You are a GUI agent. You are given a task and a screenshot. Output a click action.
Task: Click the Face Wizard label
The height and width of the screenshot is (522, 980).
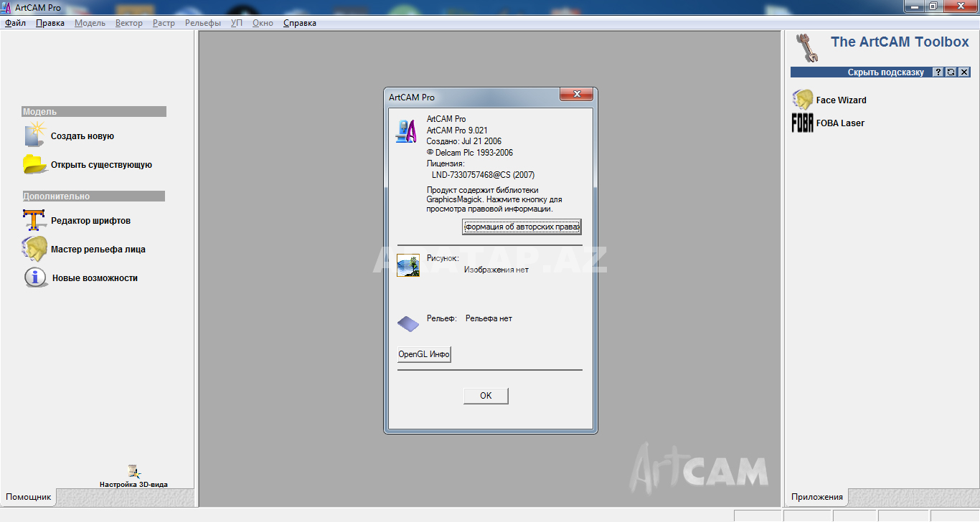point(842,100)
